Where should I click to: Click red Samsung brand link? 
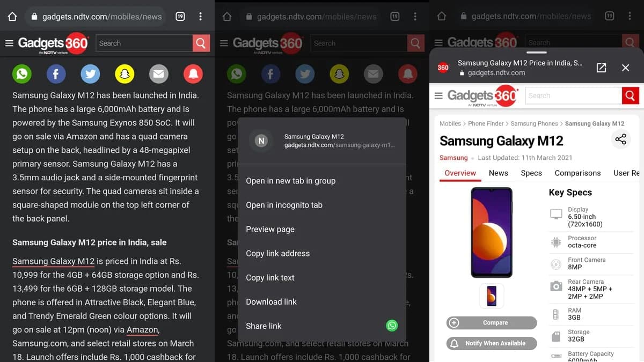[x=453, y=158]
